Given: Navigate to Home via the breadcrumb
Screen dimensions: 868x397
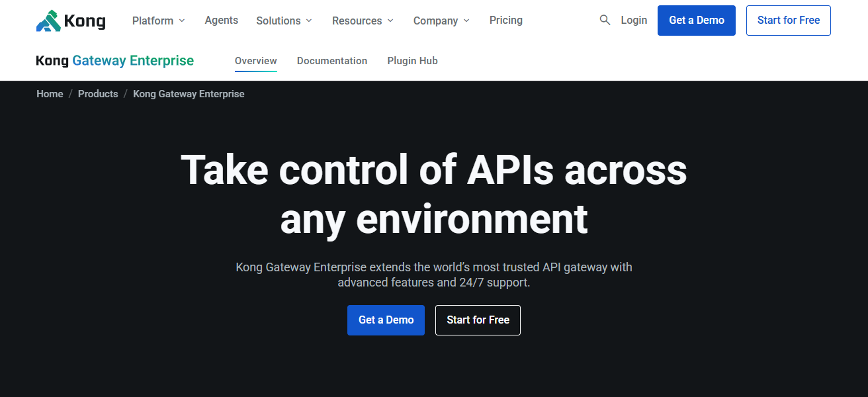Looking at the screenshot, I should click(50, 93).
